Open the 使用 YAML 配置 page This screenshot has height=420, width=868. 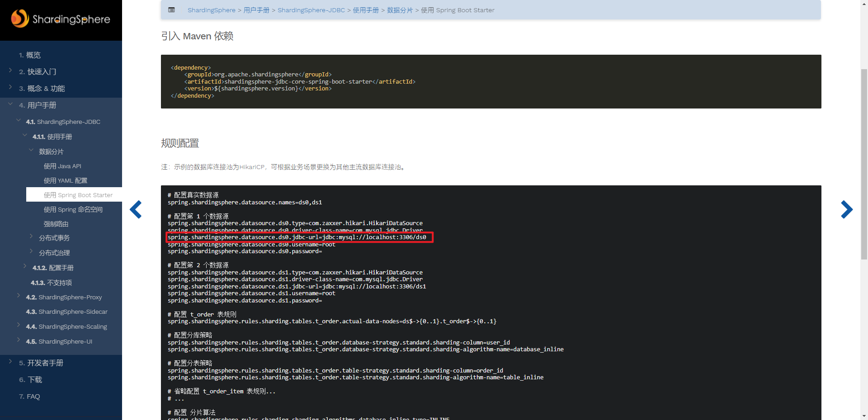point(66,180)
